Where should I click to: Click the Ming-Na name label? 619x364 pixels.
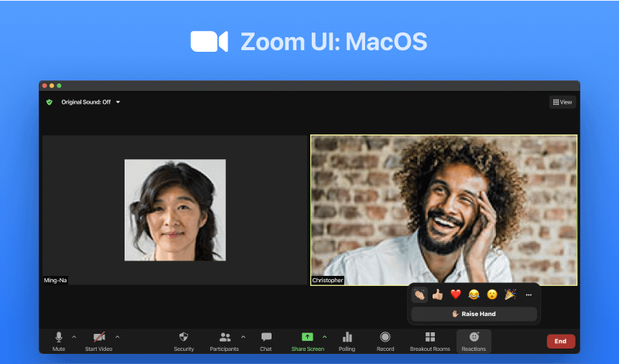coord(55,281)
